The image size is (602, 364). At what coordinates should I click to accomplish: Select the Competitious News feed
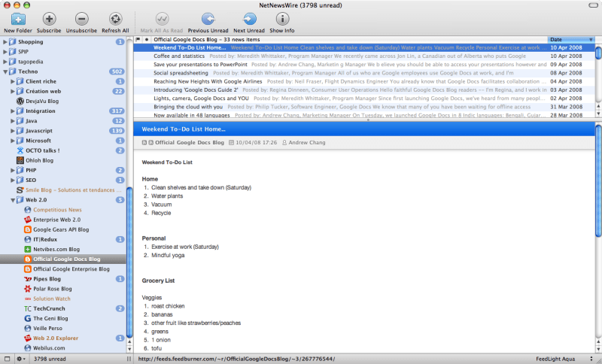[57, 210]
